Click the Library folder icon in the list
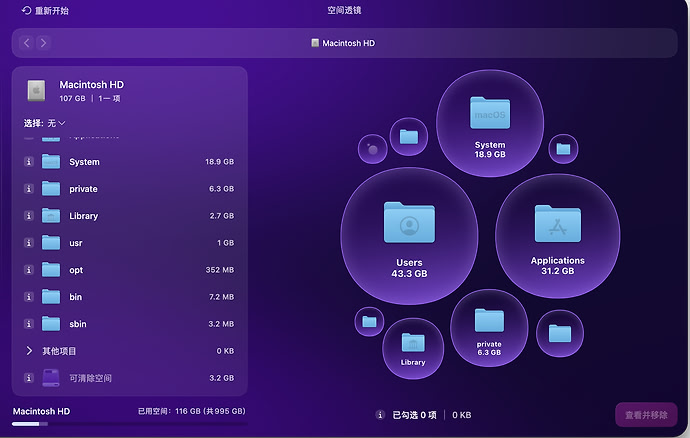Screen dimensions: 690x438 [x=51, y=216]
